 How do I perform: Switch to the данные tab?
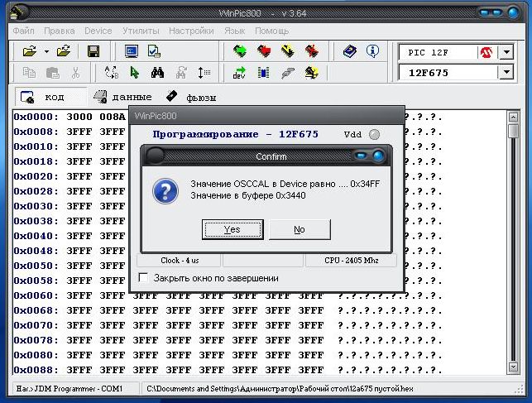[122, 97]
